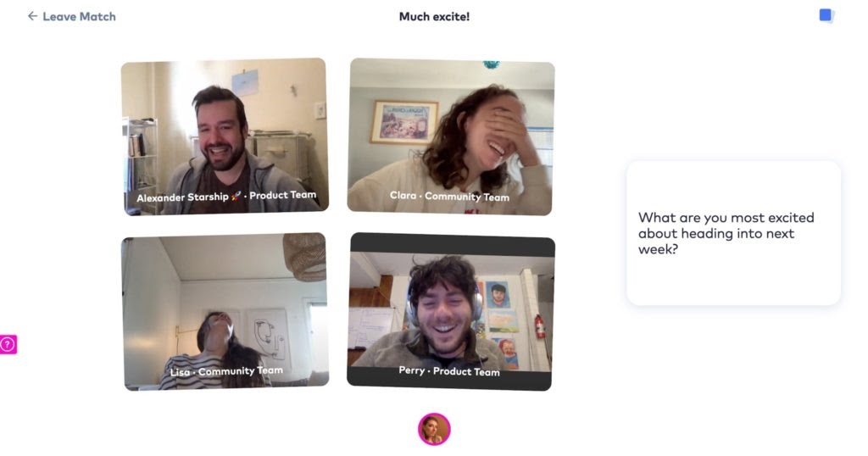Image resolution: width=868 pixels, height=456 pixels.
Task: Click the Perry Product Team name label
Action: [x=449, y=371]
